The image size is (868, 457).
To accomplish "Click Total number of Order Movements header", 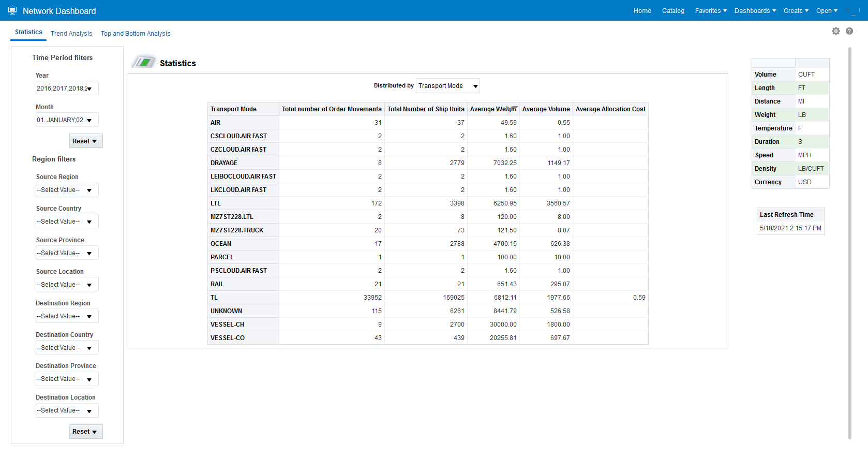I will pyautogui.click(x=332, y=109).
